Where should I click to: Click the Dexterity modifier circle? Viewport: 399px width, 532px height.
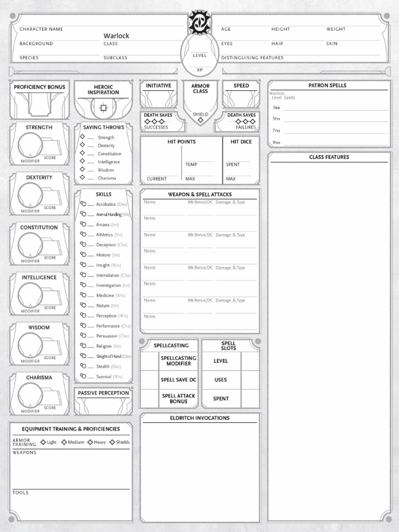point(30,194)
